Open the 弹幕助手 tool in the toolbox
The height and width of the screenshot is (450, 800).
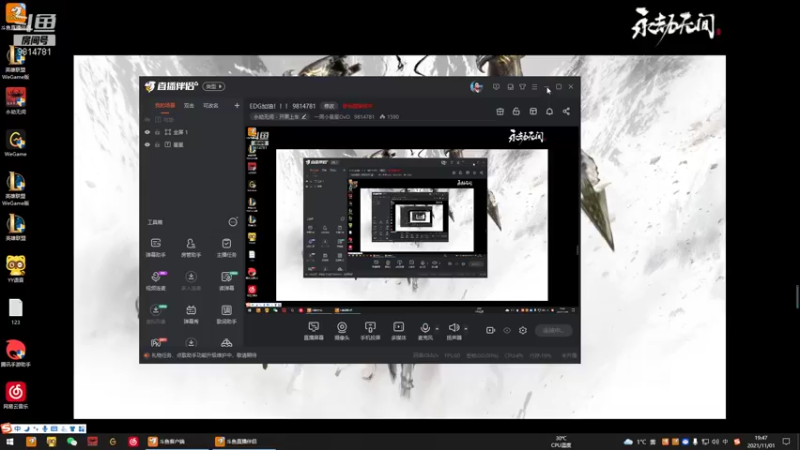(x=156, y=247)
